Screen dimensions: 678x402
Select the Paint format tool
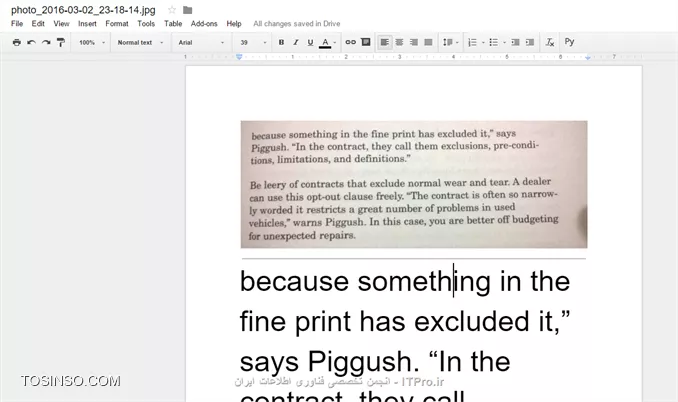[61, 42]
